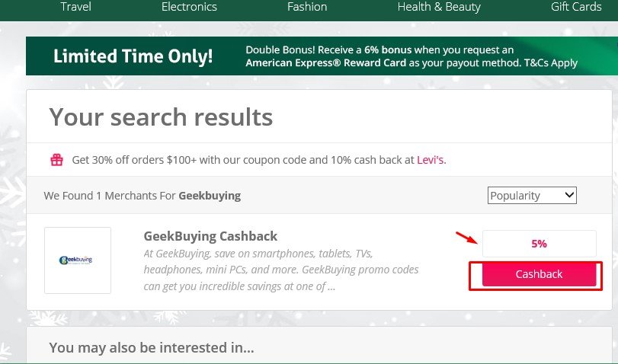Screen dimensions: 618x364
Task: Click the GeekBuying description paragraph
Action: (x=280, y=270)
